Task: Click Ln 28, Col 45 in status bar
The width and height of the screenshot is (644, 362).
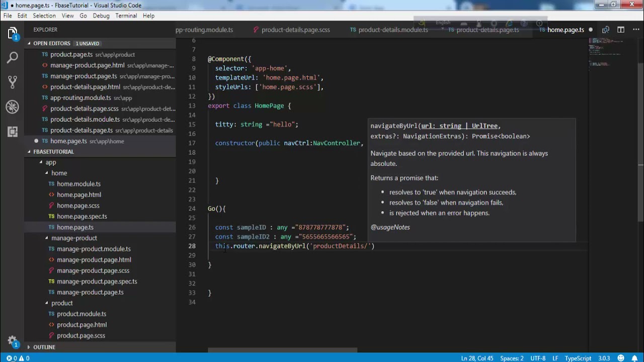Action: click(477, 358)
